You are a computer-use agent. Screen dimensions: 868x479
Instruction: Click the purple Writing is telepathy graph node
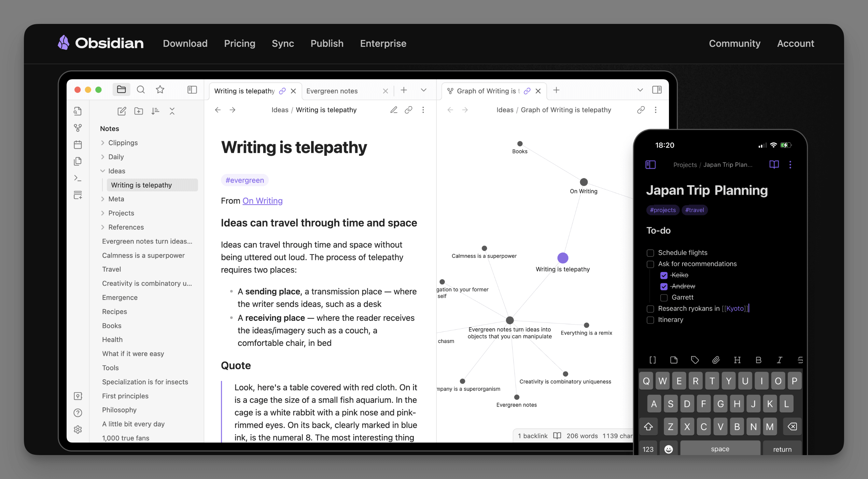pyautogui.click(x=563, y=258)
